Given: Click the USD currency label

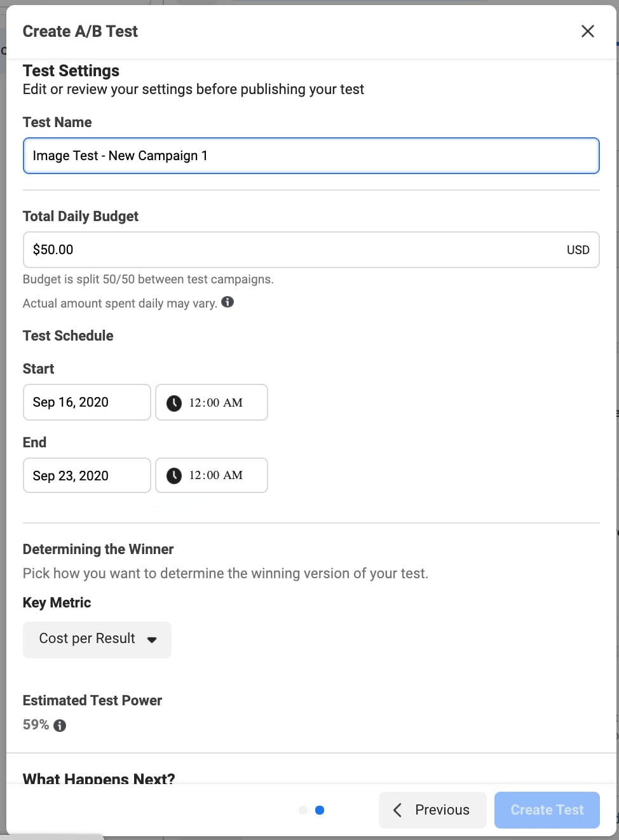Looking at the screenshot, I should pyautogui.click(x=578, y=250).
